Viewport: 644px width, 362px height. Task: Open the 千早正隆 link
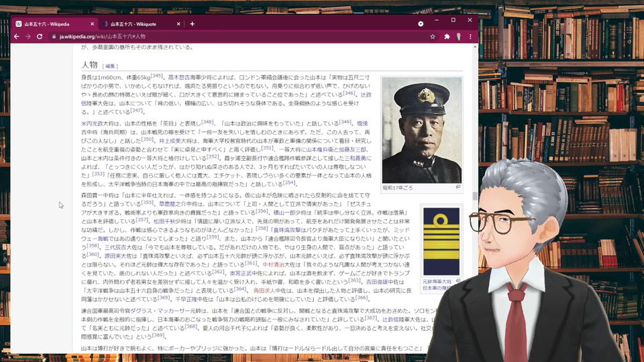tap(186, 299)
